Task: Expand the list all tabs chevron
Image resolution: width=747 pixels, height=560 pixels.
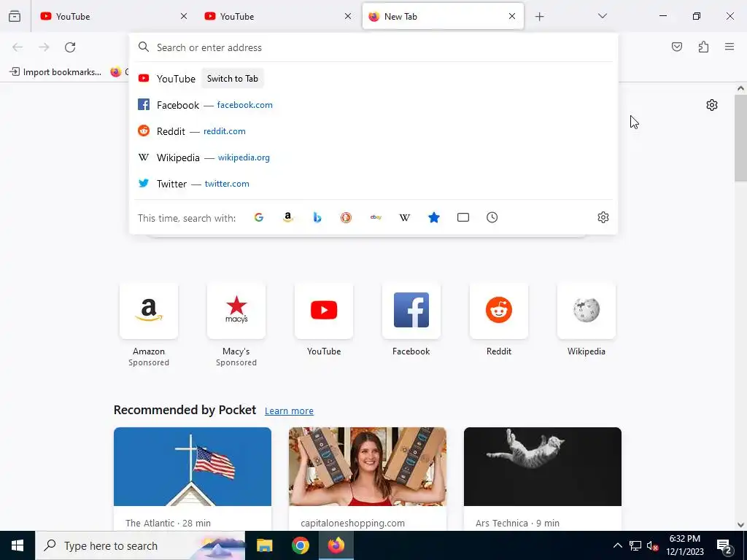Action: click(602, 16)
